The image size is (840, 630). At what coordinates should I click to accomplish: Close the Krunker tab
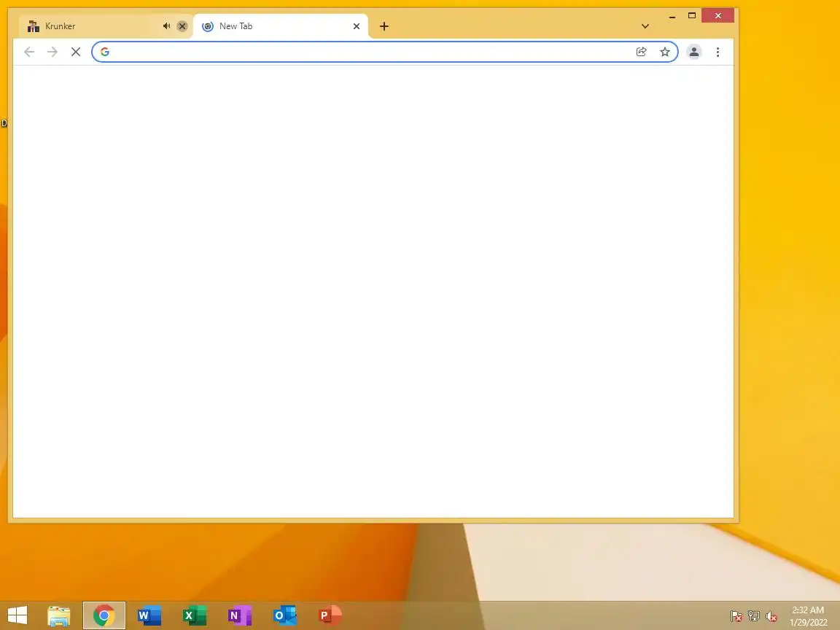(182, 26)
